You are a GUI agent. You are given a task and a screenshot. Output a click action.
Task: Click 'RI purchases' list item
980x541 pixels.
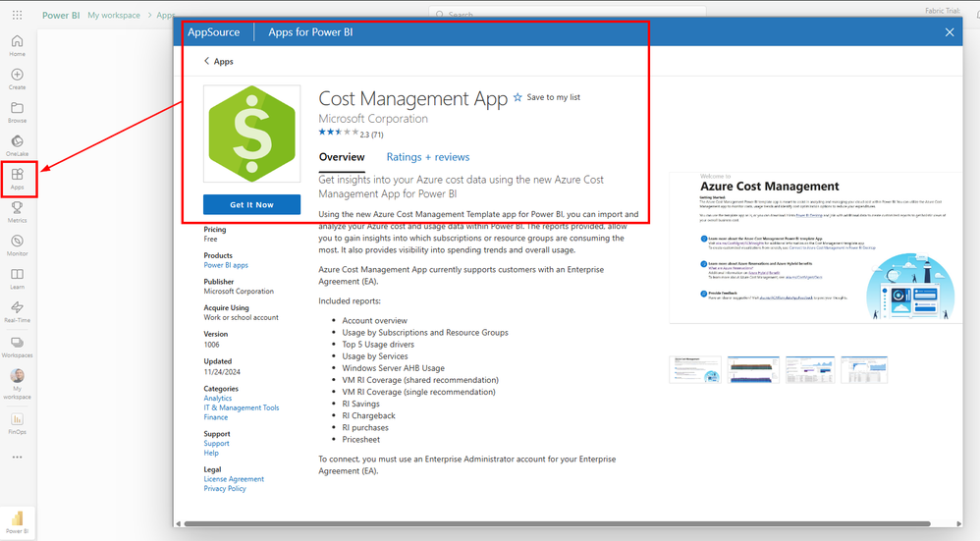click(365, 427)
